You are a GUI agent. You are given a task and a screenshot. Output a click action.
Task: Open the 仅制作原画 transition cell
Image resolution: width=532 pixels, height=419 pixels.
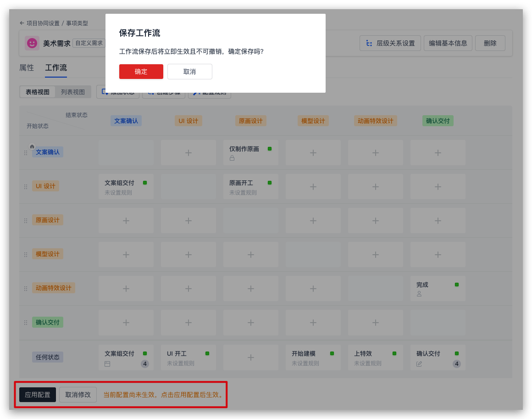[251, 153]
